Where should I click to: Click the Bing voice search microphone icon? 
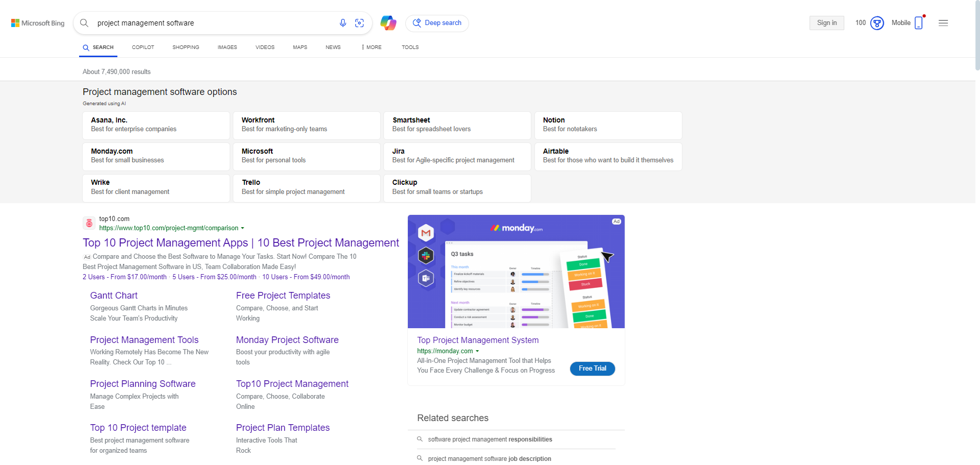[343, 23]
